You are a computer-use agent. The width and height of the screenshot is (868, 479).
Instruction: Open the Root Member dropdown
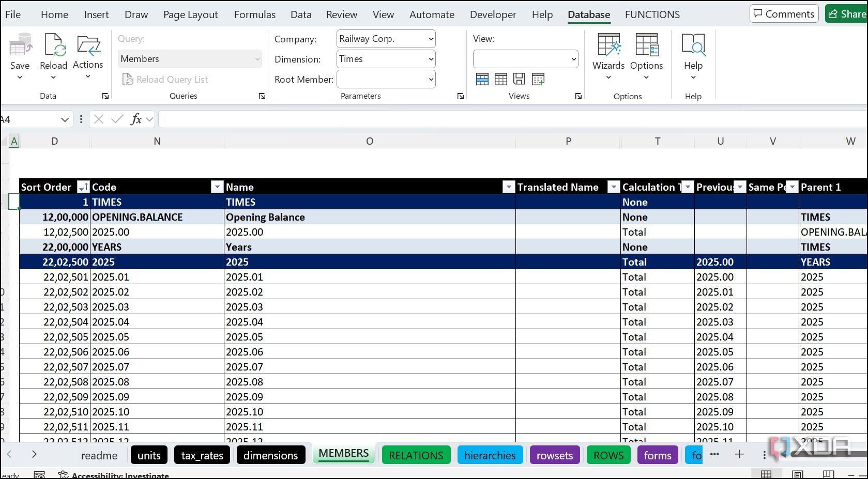pyautogui.click(x=386, y=79)
